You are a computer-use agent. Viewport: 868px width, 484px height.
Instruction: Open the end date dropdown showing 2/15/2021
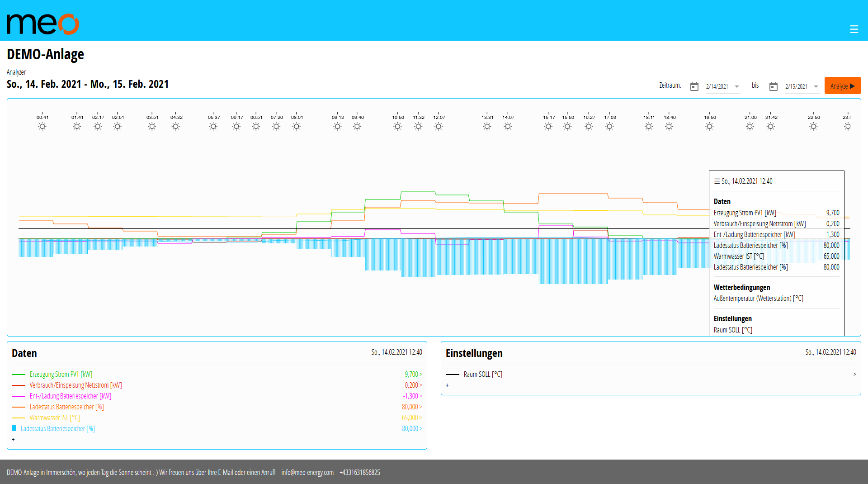(x=816, y=86)
